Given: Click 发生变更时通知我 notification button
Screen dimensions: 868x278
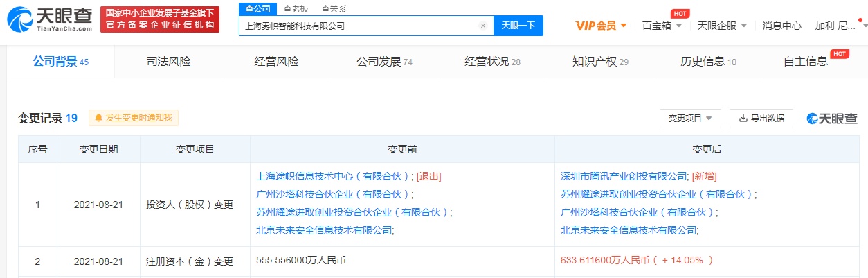Looking at the screenshot, I should point(134,118).
